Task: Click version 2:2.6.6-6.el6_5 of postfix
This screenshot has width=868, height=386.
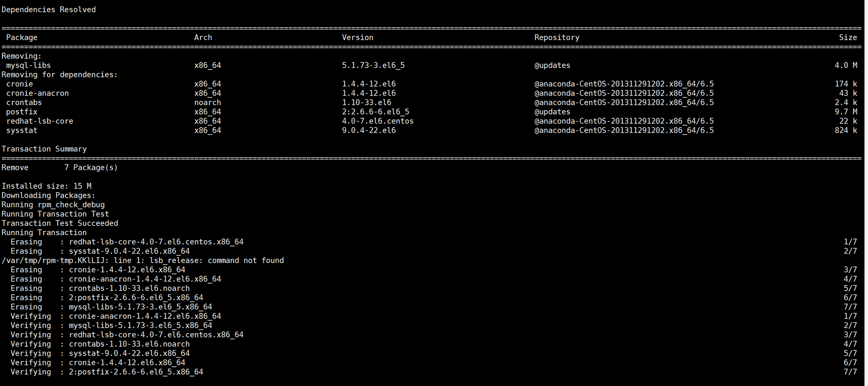Action: point(376,112)
